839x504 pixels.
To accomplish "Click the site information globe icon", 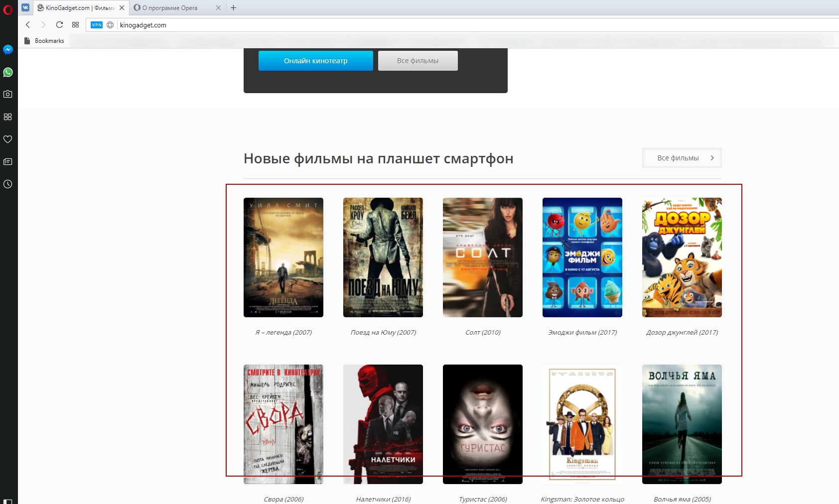I will point(110,25).
